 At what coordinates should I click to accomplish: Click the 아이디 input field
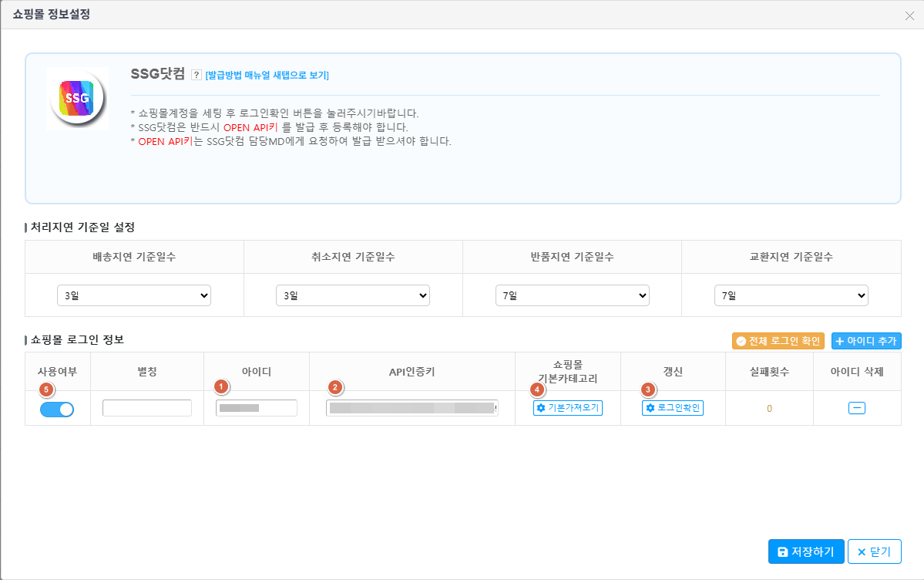click(257, 408)
